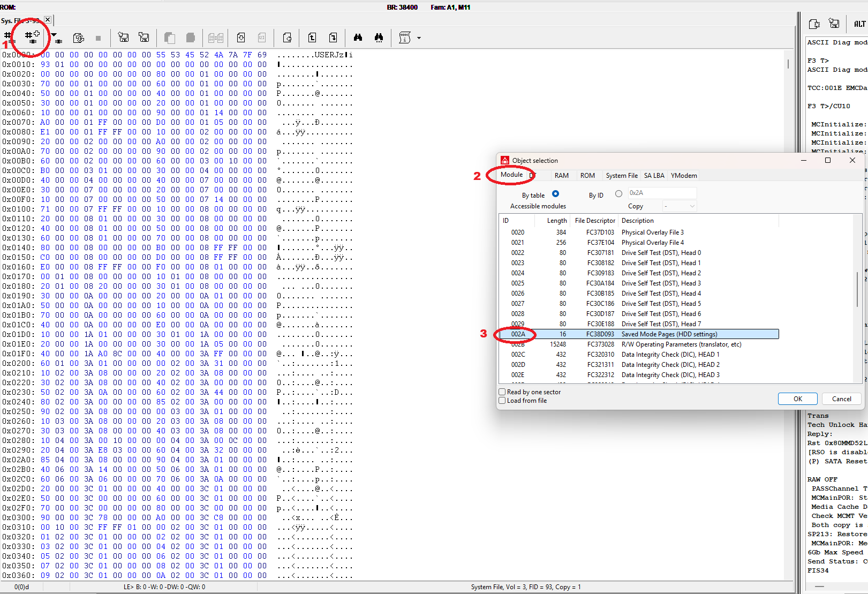Close the Sys. File tab
Image resolution: width=868 pixels, height=594 pixels.
click(x=48, y=20)
